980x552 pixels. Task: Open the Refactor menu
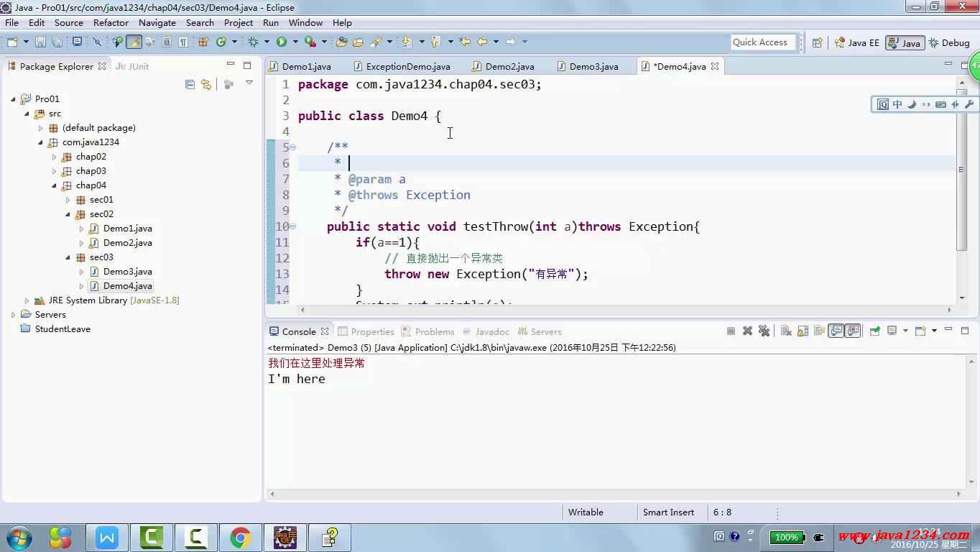tap(111, 22)
